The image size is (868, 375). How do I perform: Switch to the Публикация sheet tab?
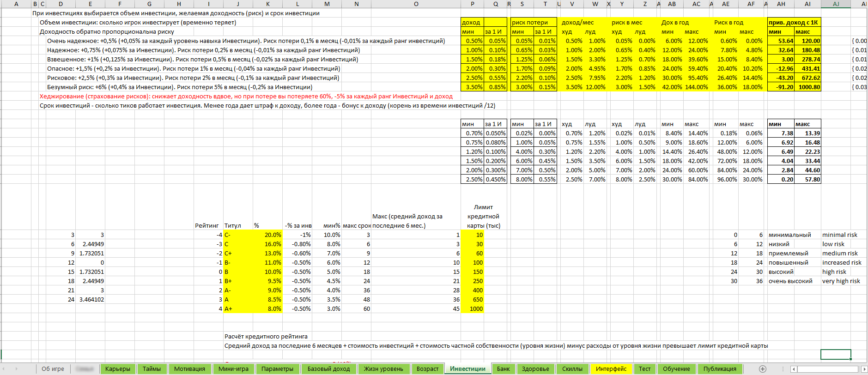click(x=720, y=369)
